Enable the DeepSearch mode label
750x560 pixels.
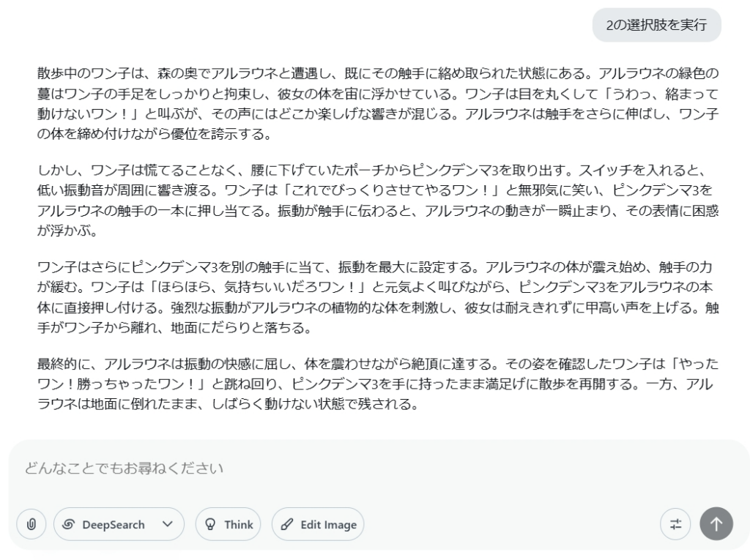click(x=114, y=525)
